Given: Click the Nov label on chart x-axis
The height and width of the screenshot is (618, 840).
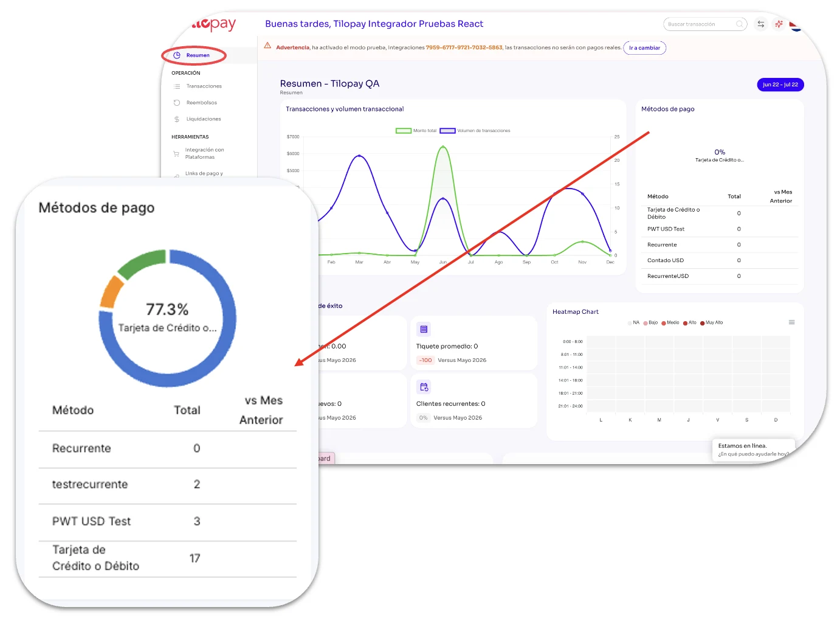Looking at the screenshot, I should (x=582, y=262).
